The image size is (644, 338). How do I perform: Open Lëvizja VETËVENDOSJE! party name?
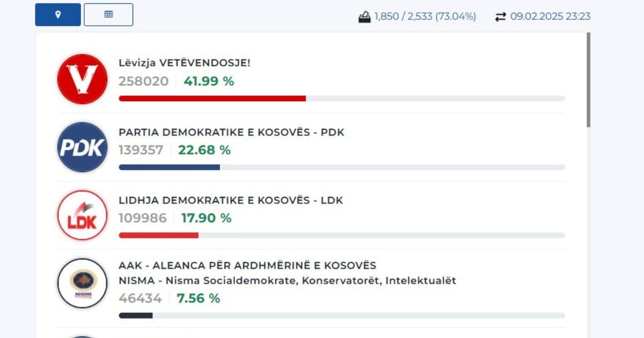point(184,63)
